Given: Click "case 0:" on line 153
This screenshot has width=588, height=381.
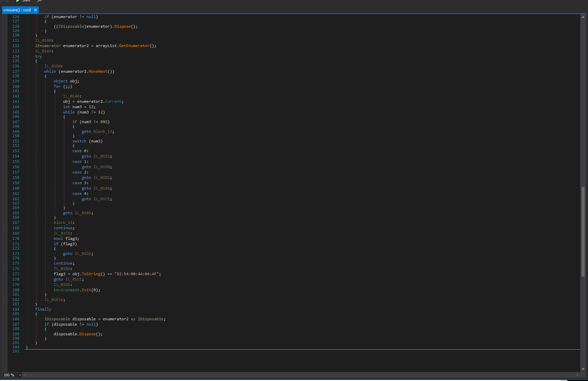Looking at the screenshot, I should pyautogui.click(x=80, y=151).
